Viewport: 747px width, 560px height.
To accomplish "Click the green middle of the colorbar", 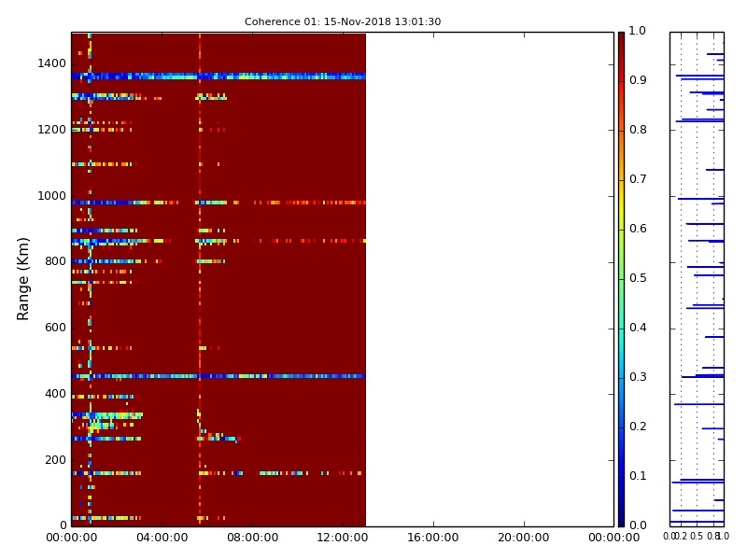I will pos(621,278).
